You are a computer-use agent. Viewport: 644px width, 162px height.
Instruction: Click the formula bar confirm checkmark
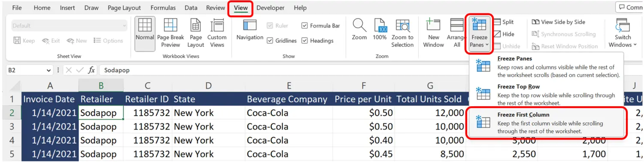click(80, 70)
